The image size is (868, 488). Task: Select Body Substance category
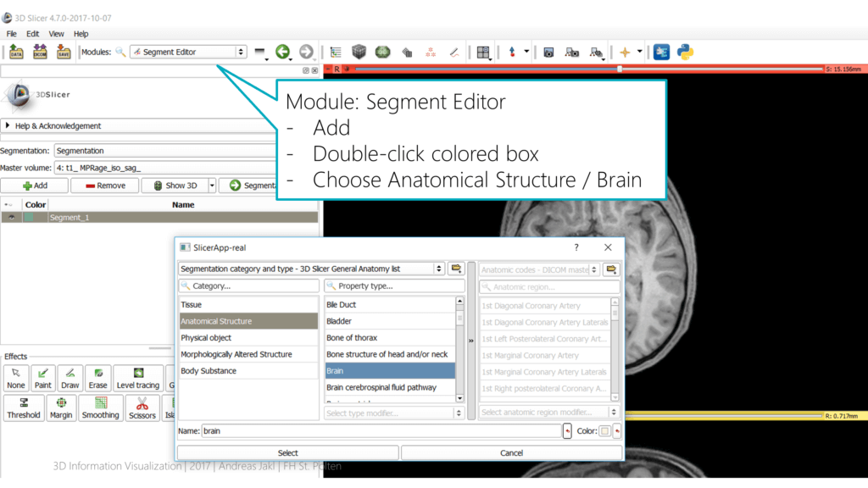coord(248,371)
